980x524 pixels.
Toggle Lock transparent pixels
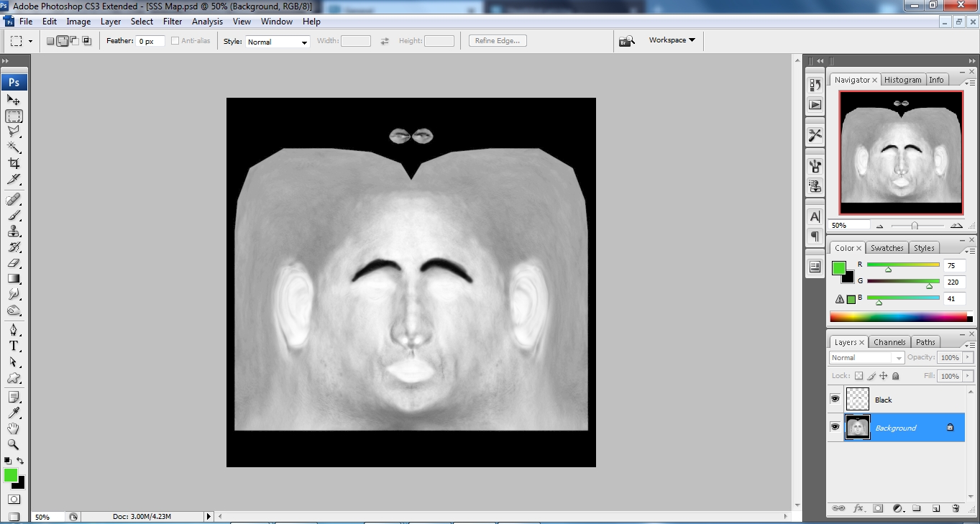tap(858, 376)
